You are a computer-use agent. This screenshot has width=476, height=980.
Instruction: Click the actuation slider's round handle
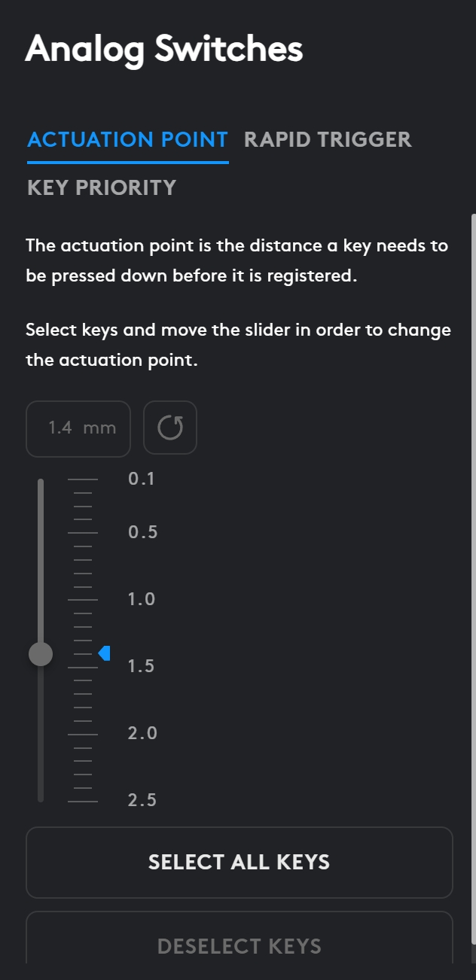(x=41, y=654)
